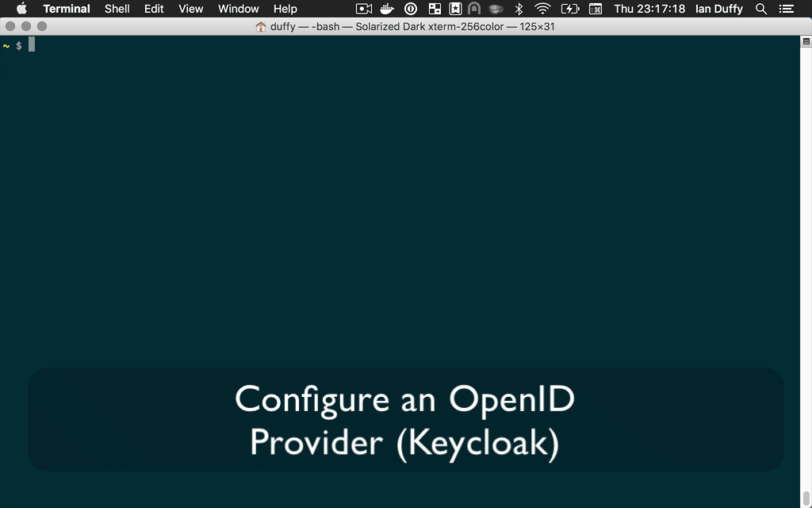Viewport: 812px width, 508px height.
Task: Open the Window menu
Action: coord(238,9)
